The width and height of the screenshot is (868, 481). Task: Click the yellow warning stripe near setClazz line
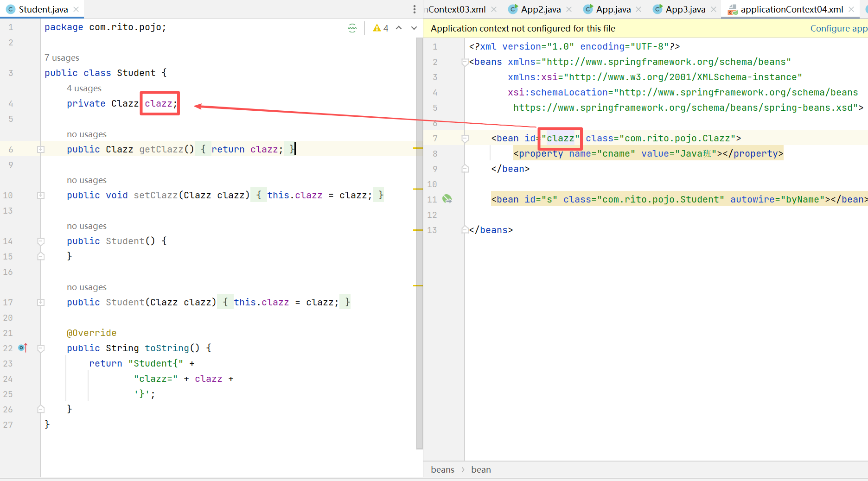pyautogui.click(x=418, y=189)
